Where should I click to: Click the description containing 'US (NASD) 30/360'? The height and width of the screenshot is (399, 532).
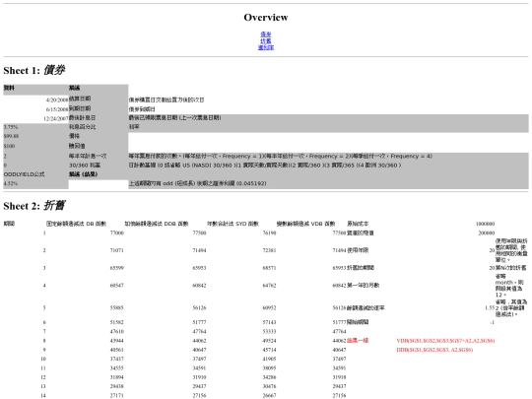tap(265, 165)
